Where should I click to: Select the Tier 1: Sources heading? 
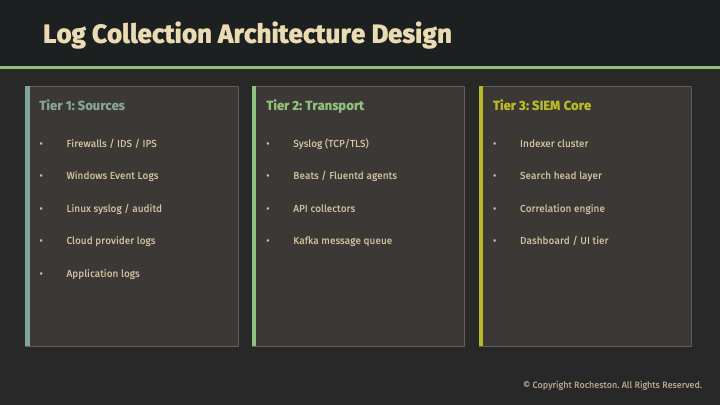81,105
